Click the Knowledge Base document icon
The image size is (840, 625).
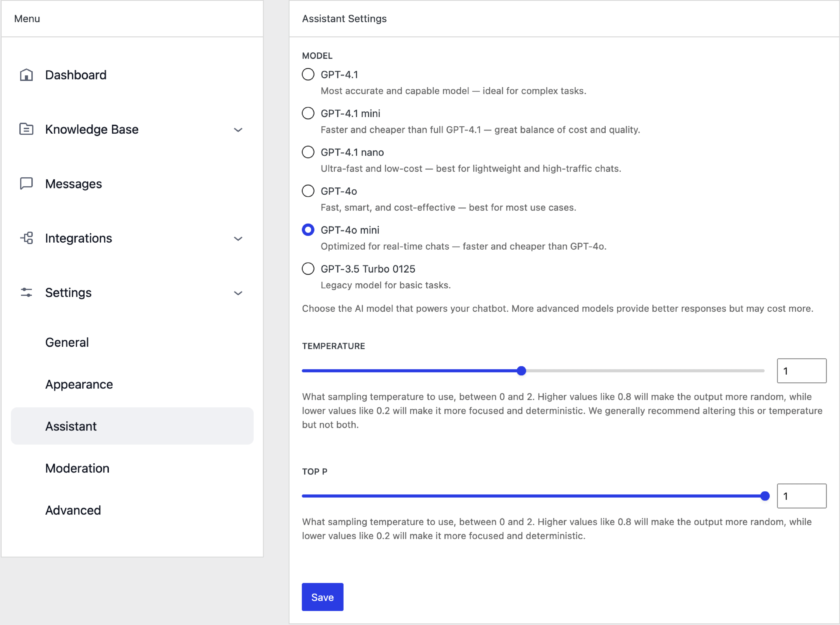[x=26, y=129]
